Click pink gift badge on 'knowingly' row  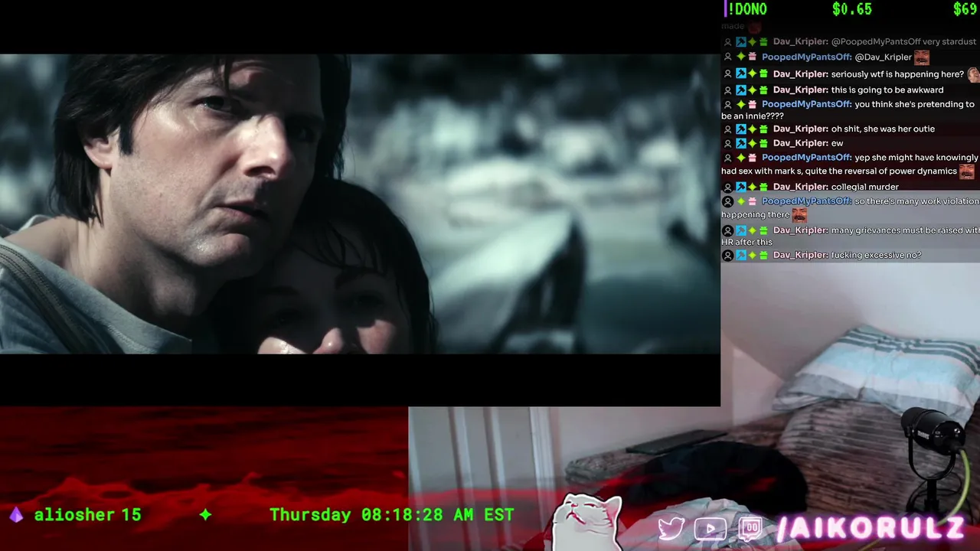tap(752, 158)
